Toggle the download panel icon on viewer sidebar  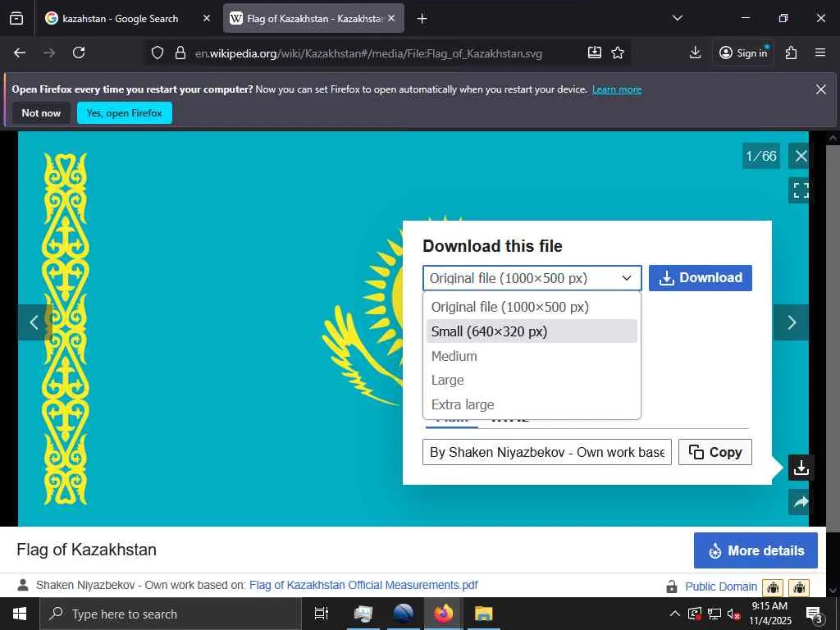pyautogui.click(x=801, y=468)
